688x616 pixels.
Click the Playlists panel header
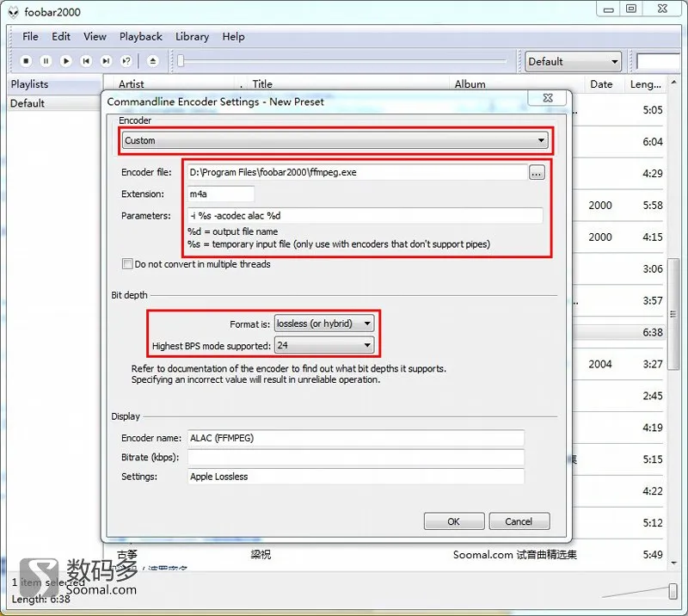click(55, 83)
